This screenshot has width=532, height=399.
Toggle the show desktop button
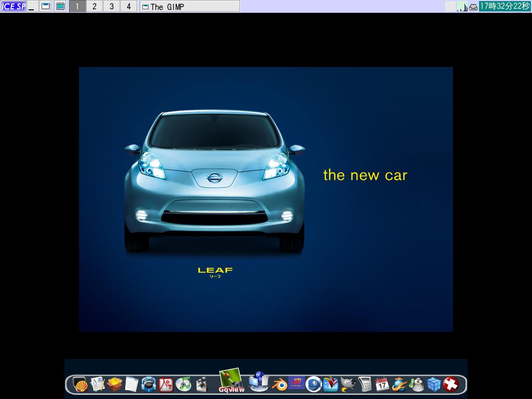(59, 6)
